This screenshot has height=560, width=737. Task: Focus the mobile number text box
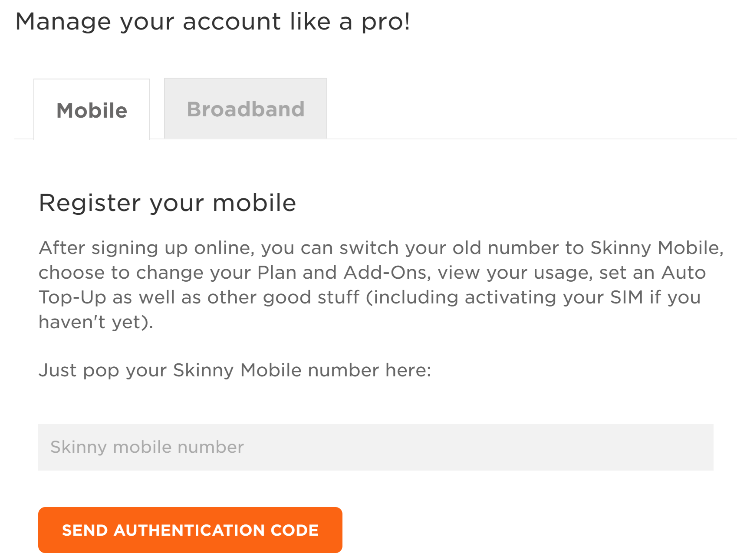pyautogui.click(x=375, y=447)
